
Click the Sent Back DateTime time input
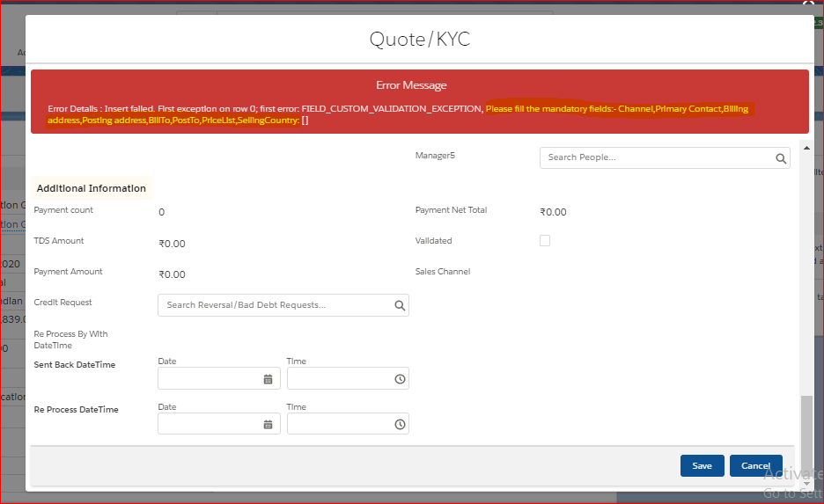tap(348, 378)
